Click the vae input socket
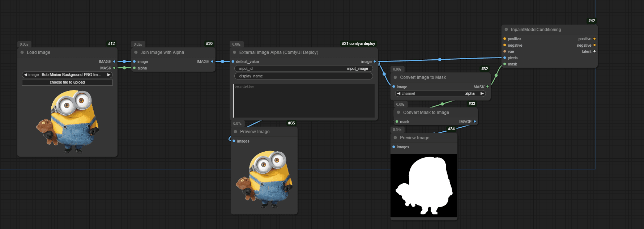Image resolution: width=644 pixels, height=229 pixels. pyautogui.click(x=504, y=51)
